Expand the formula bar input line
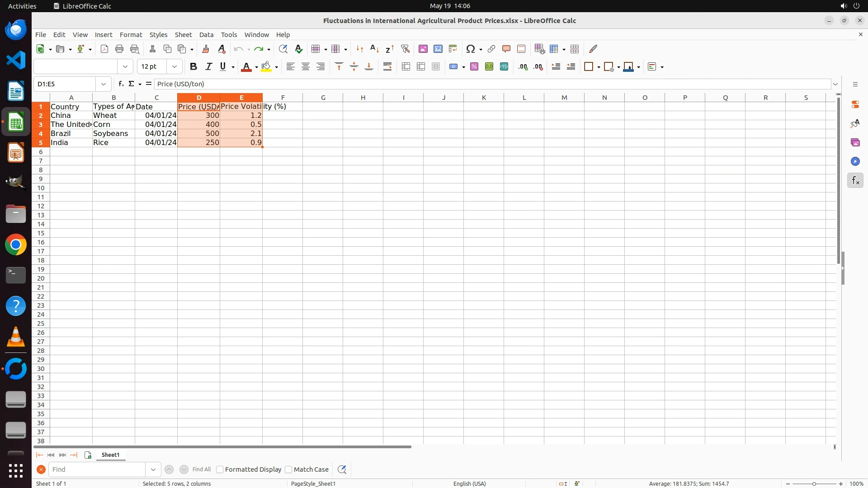 (x=835, y=84)
